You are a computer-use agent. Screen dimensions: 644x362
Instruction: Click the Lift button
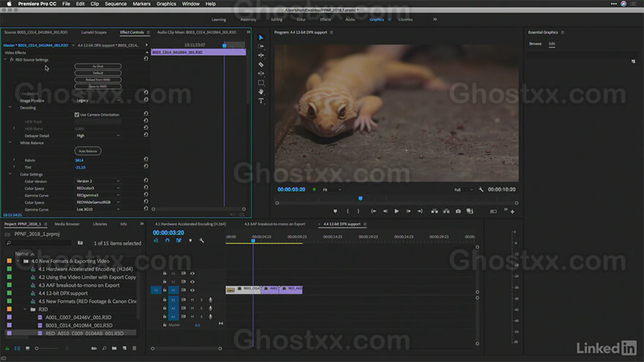coord(434,211)
